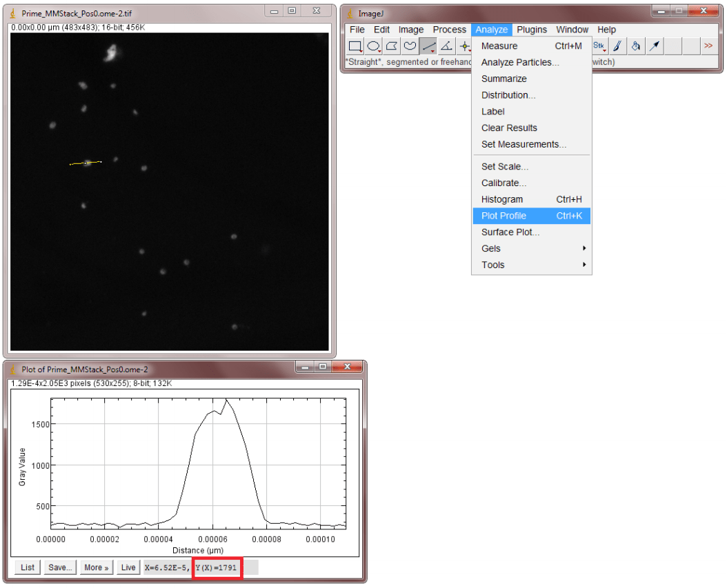Select the Polygon selection tool
Viewport: 727px width, 588px height.
(x=392, y=46)
